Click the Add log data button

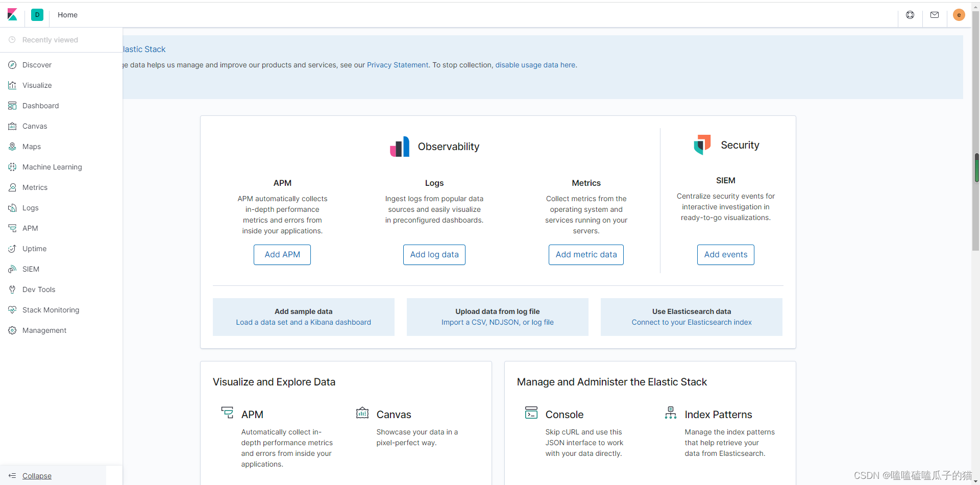click(x=434, y=255)
